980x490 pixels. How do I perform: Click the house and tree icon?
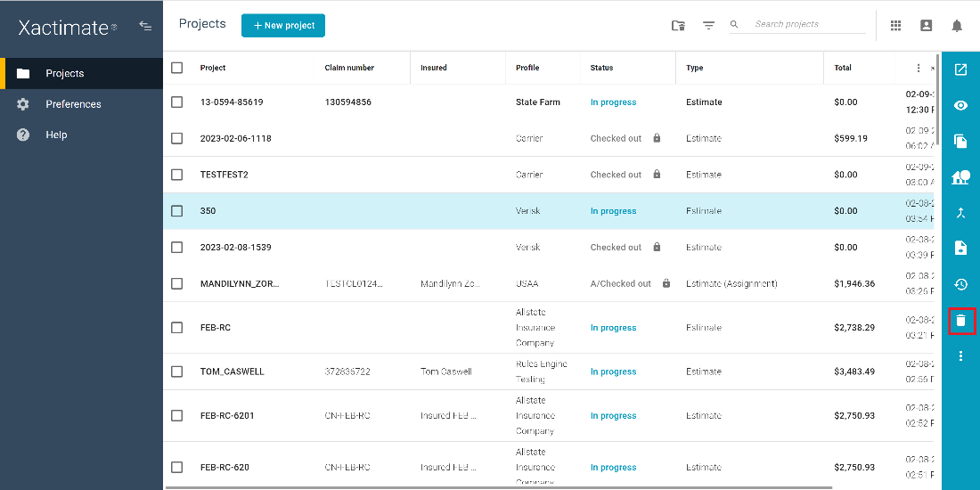(960, 177)
